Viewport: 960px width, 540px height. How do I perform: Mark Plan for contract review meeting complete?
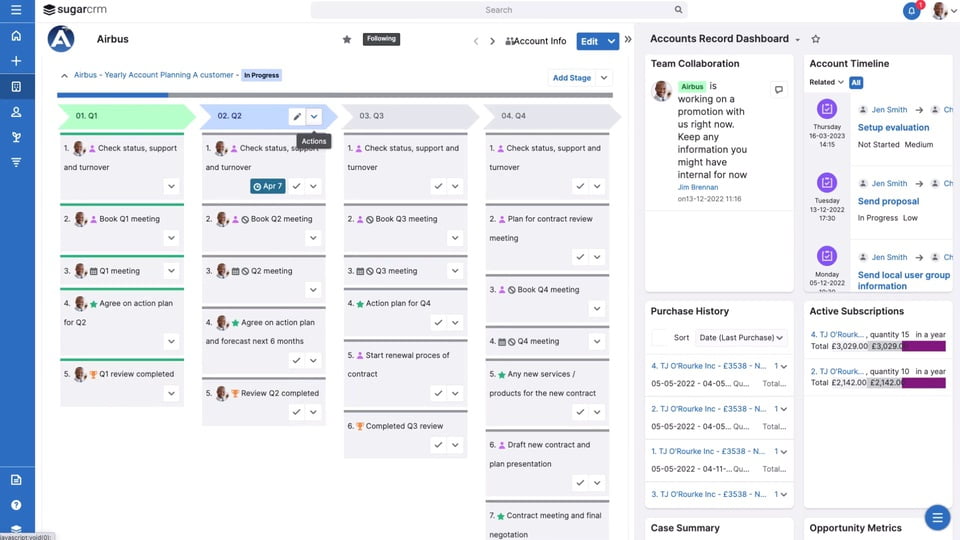click(580, 257)
